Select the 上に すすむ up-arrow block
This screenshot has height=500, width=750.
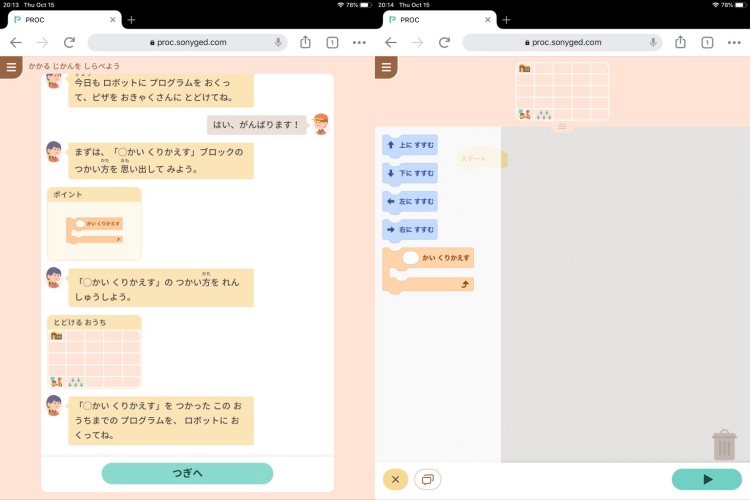[x=410, y=145]
